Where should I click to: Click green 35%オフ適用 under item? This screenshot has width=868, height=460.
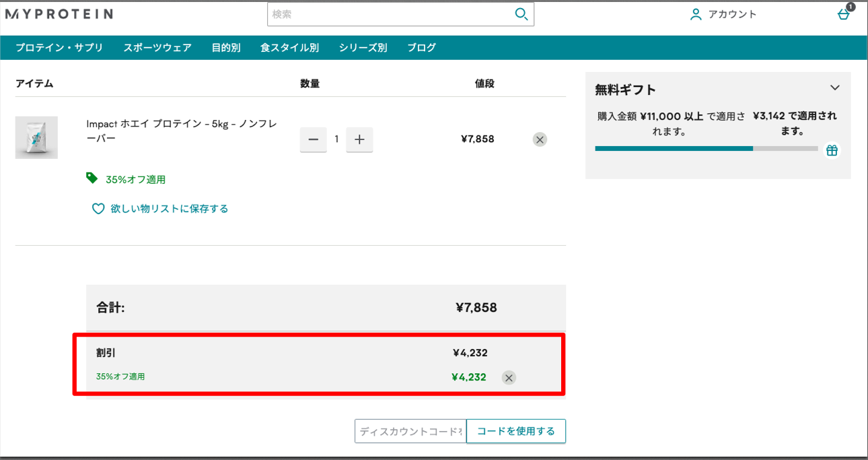(135, 180)
